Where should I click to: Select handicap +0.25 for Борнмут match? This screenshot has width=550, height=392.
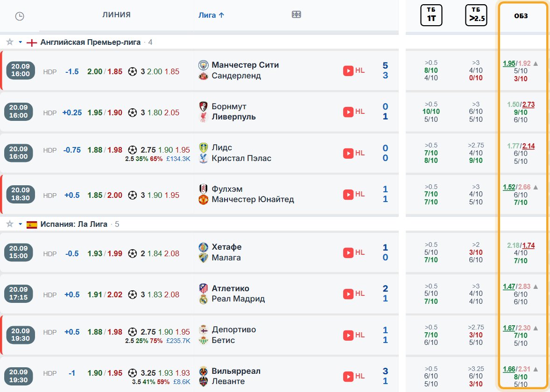pos(72,112)
